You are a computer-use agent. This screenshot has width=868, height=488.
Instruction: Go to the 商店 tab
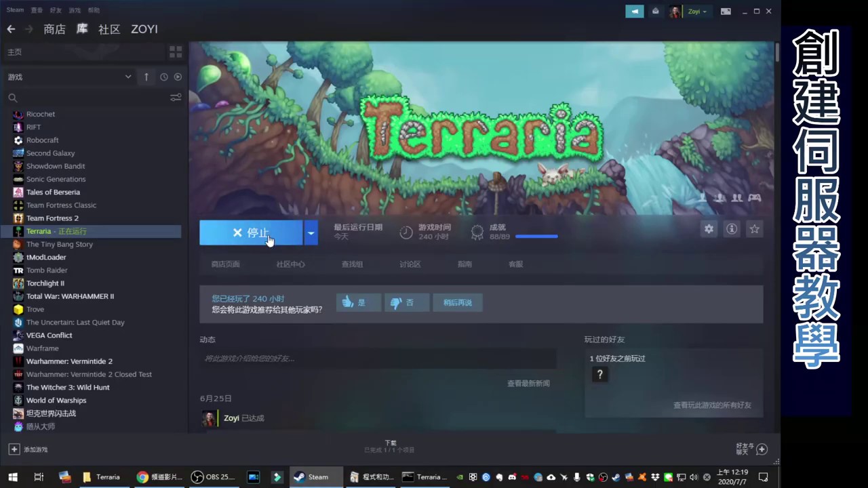point(54,29)
